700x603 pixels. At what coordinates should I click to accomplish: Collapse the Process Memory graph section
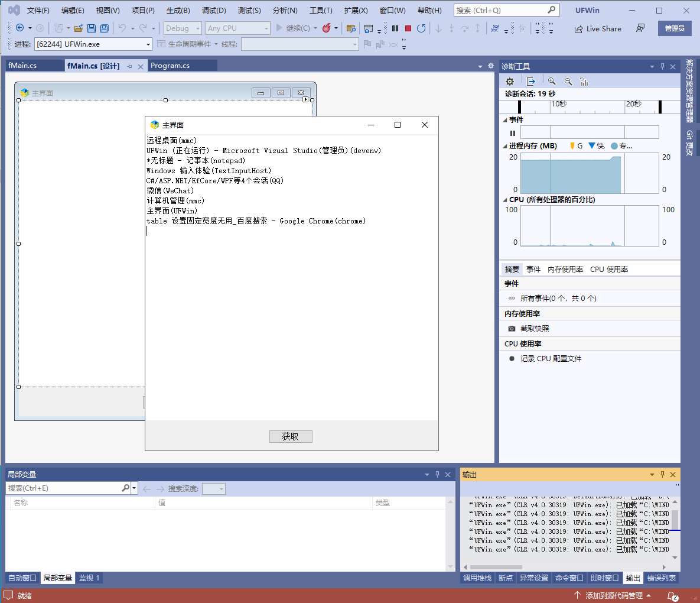tap(505, 146)
